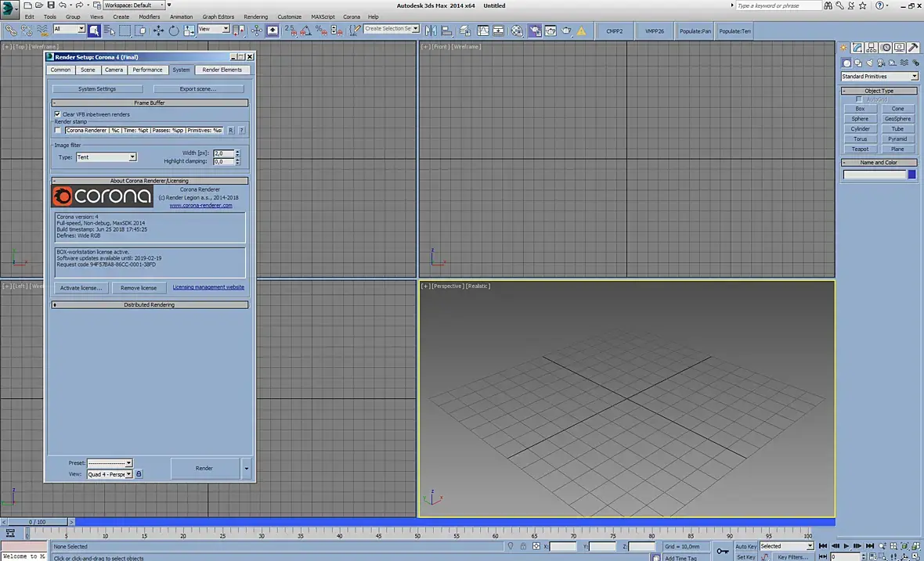Select the Move transform tool in toolbar
This screenshot has width=924, height=561.
158,31
